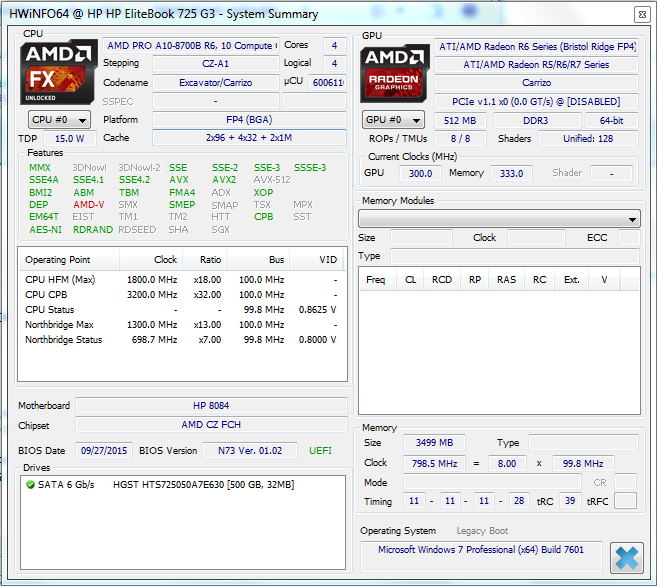The height and width of the screenshot is (586, 657).
Task: Click the green UEFI label
Action: (320, 451)
